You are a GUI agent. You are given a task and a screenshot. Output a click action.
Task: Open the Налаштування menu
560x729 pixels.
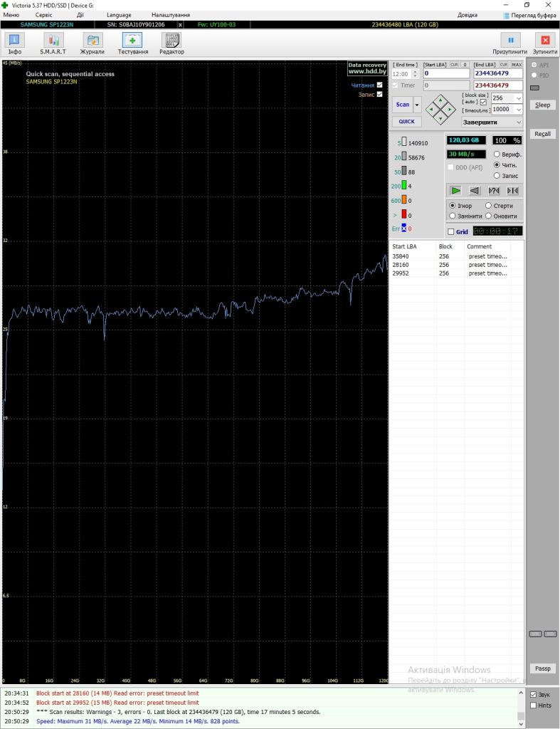(171, 15)
